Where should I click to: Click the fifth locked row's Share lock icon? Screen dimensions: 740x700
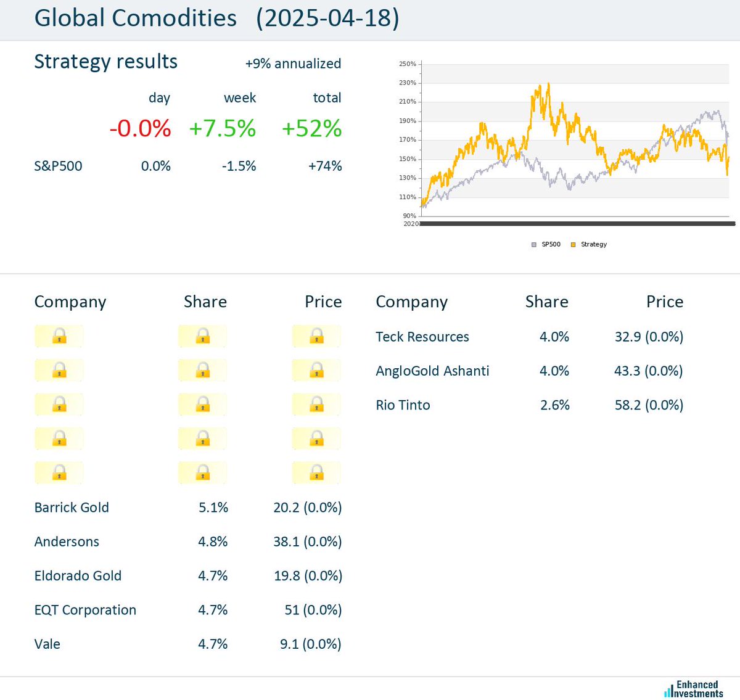click(203, 473)
